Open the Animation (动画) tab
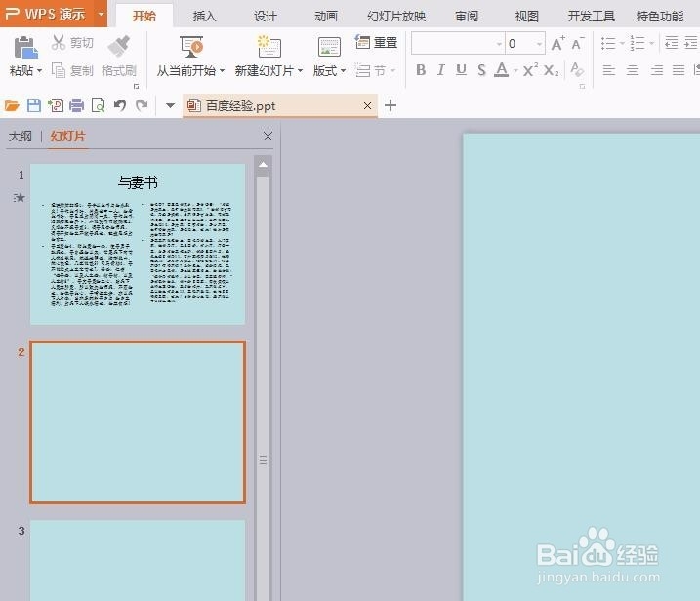Screen dimensions: 700x601 pos(326,17)
